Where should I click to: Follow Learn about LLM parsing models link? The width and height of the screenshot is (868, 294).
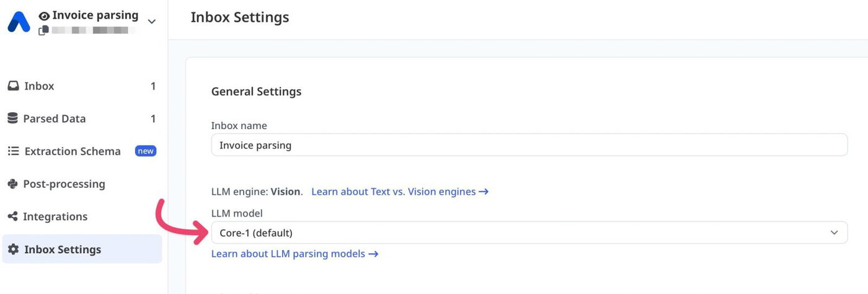point(294,254)
